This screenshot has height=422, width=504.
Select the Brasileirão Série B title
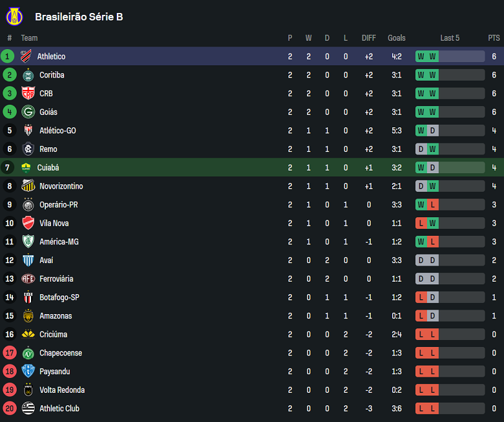pos(79,17)
